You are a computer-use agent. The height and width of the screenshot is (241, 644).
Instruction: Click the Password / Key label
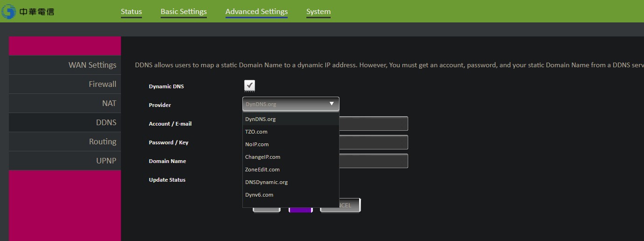click(x=169, y=142)
